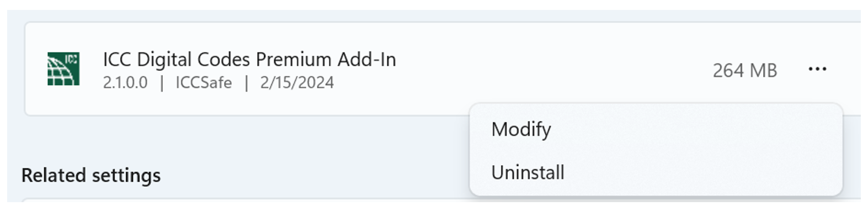Click the version number 2.1.0.0

tap(125, 83)
